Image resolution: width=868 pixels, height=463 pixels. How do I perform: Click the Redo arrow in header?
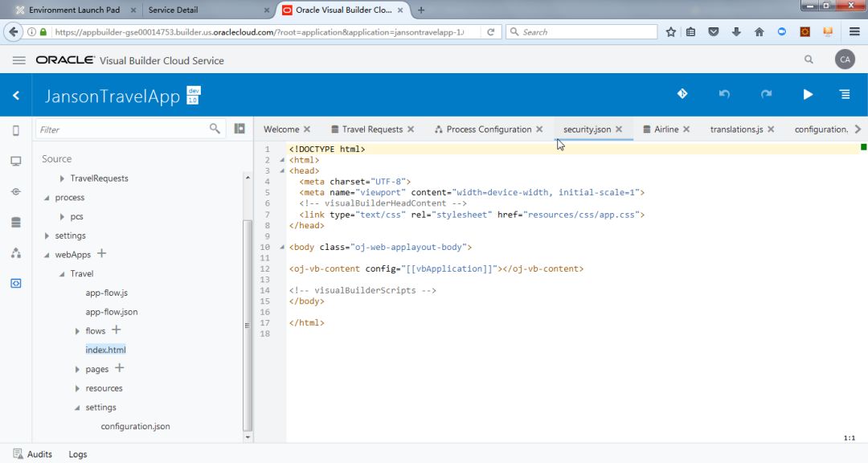pyautogui.click(x=767, y=94)
